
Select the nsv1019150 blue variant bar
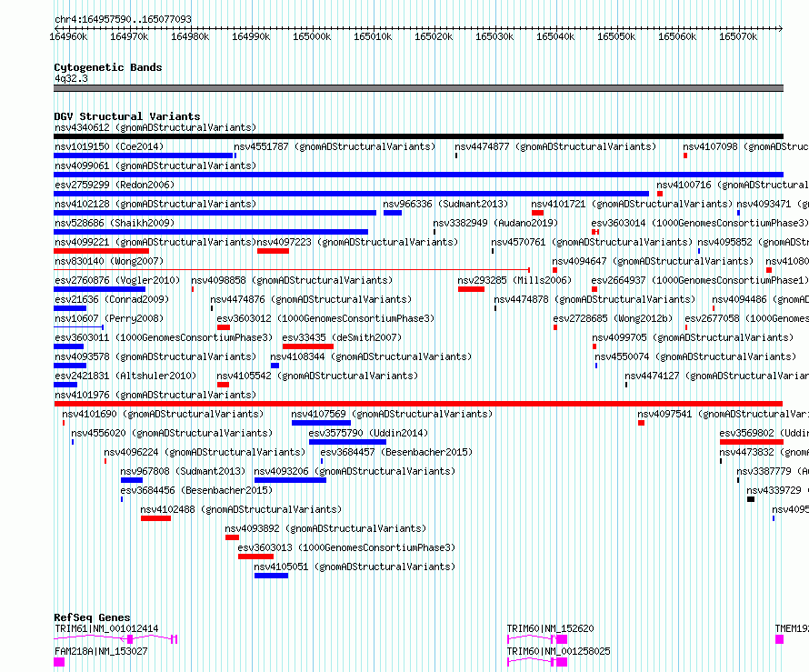point(144,155)
